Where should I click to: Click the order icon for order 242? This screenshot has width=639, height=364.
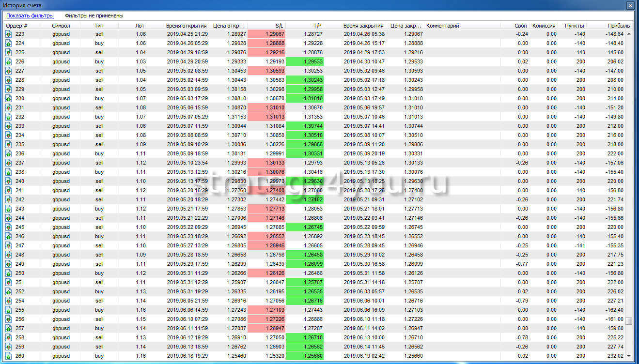(x=9, y=199)
